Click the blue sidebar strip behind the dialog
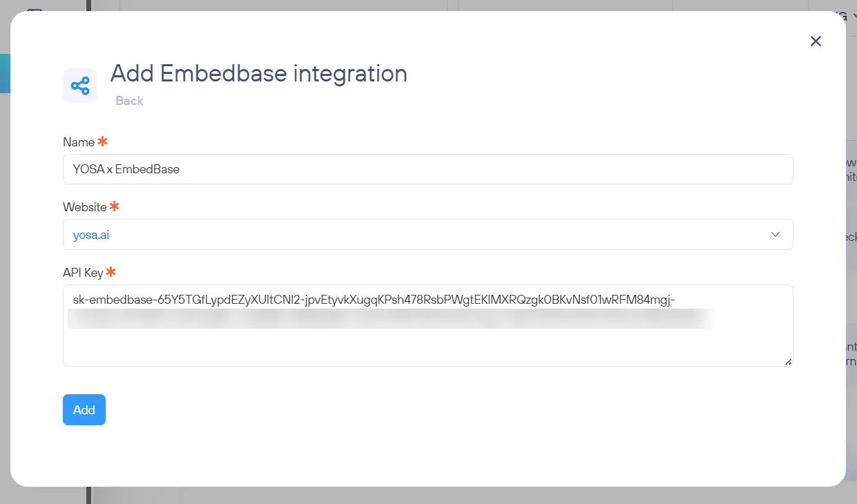857x504 pixels. tap(4, 74)
